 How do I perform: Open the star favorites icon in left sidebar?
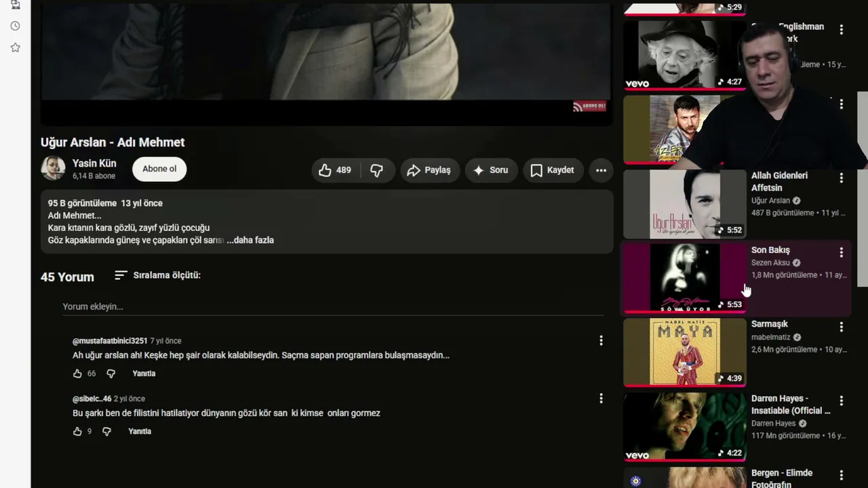point(15,47)
